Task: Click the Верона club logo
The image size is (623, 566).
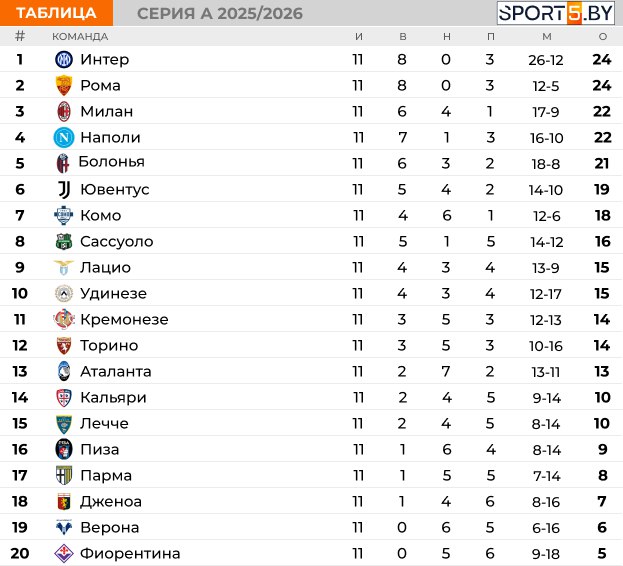Action: coord(64,527)
